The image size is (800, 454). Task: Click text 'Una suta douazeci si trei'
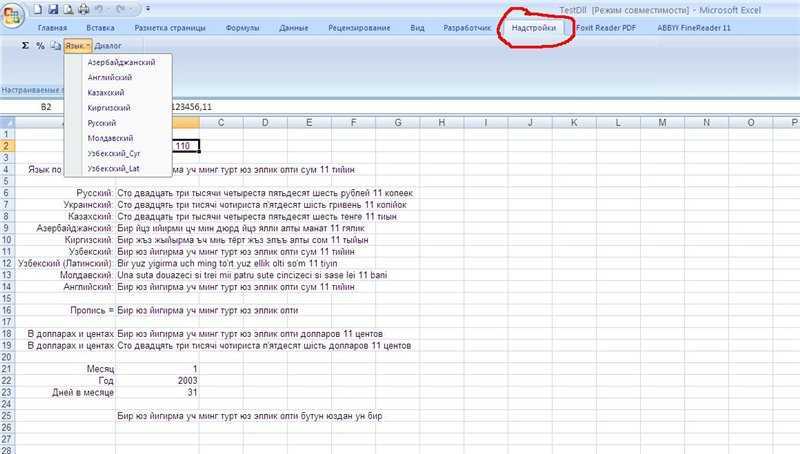coord(252,275)
